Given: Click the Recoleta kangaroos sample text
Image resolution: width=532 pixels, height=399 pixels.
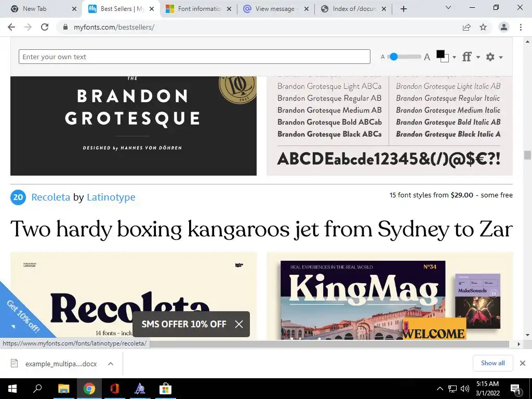Looking at the screenshot, I should coord(262,229).
